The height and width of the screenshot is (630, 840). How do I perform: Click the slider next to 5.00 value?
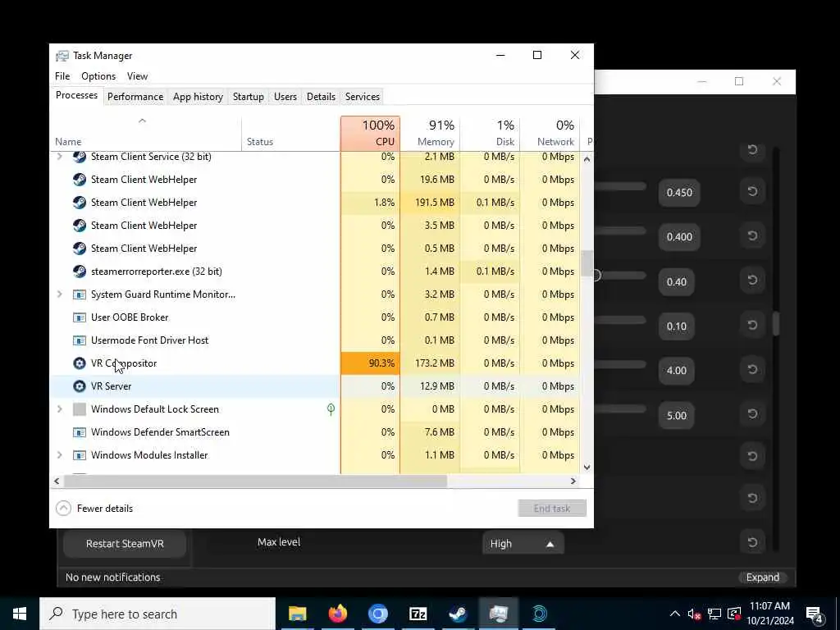coord(620,409)
